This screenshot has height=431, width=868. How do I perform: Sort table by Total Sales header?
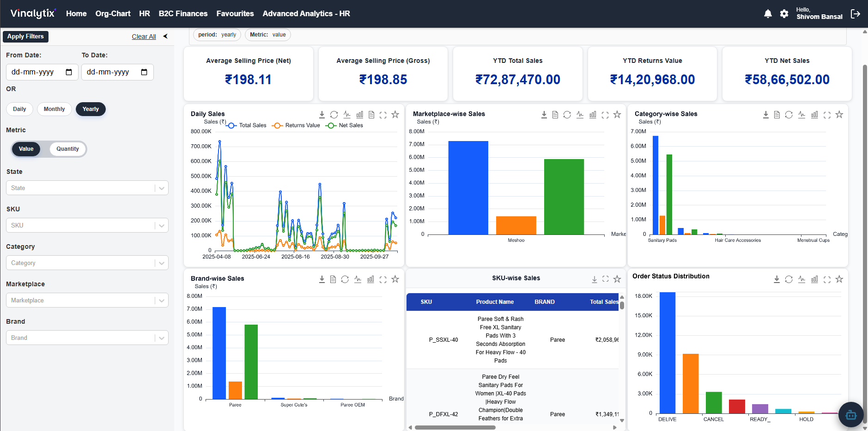coord(604,302)
